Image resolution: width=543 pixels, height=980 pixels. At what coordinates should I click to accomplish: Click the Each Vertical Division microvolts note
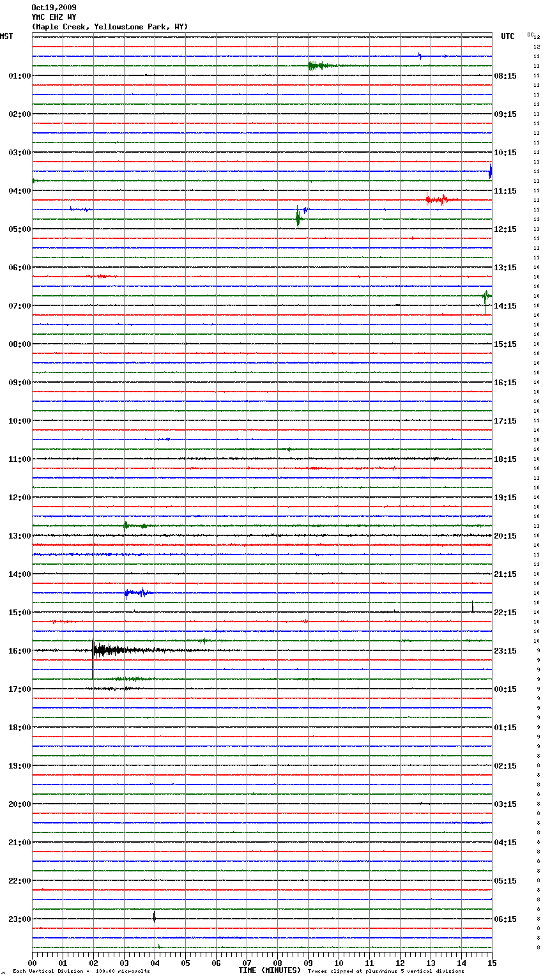pyautogui.click(x=81, y=971)
